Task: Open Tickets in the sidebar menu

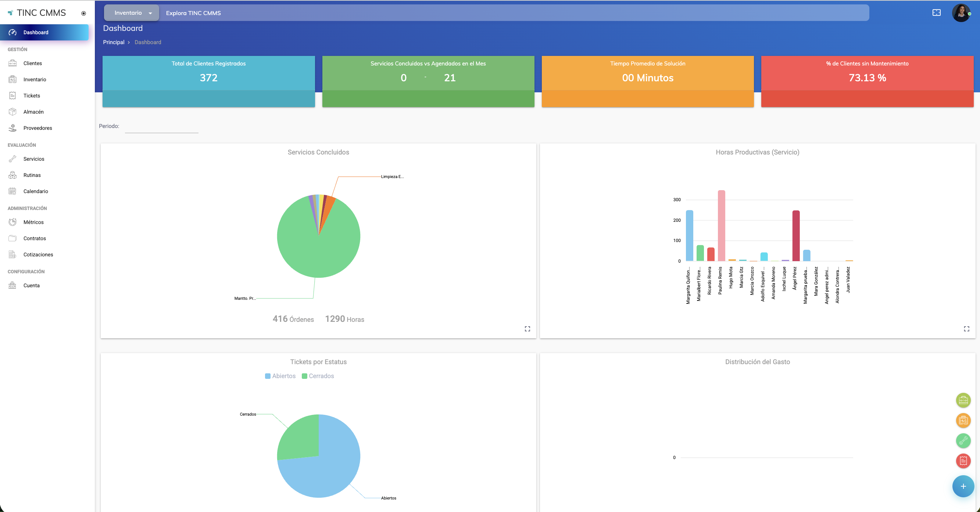Action: [x=32, y=96]
